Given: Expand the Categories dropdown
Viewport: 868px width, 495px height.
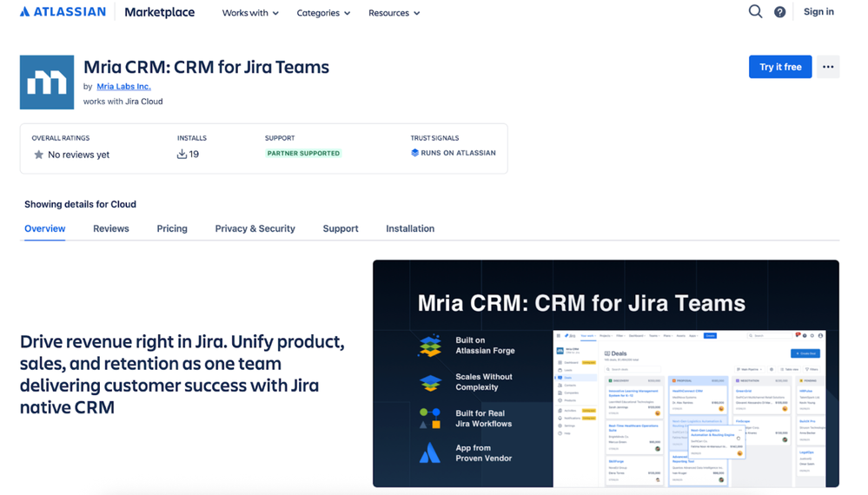Looking at the screenshot, I should (323, 13).
